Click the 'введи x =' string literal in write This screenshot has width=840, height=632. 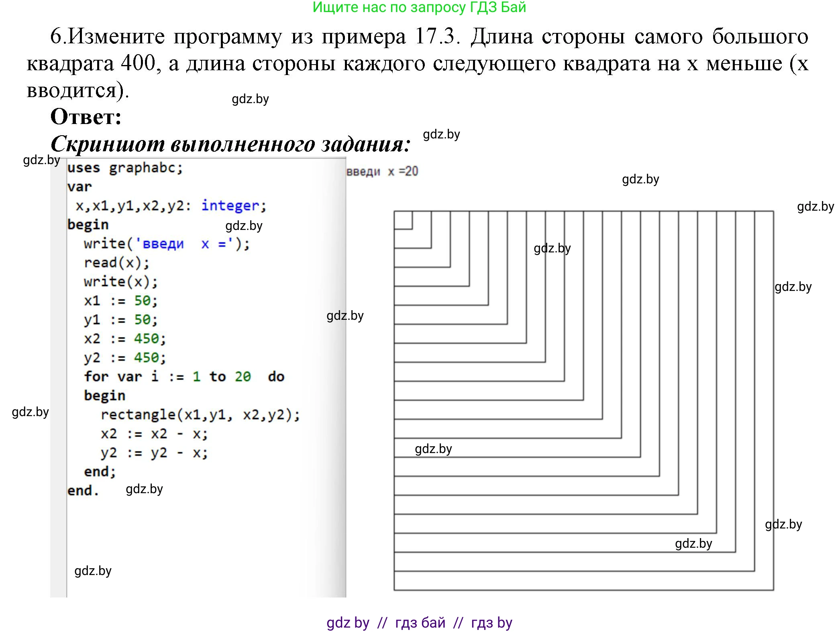184,244
